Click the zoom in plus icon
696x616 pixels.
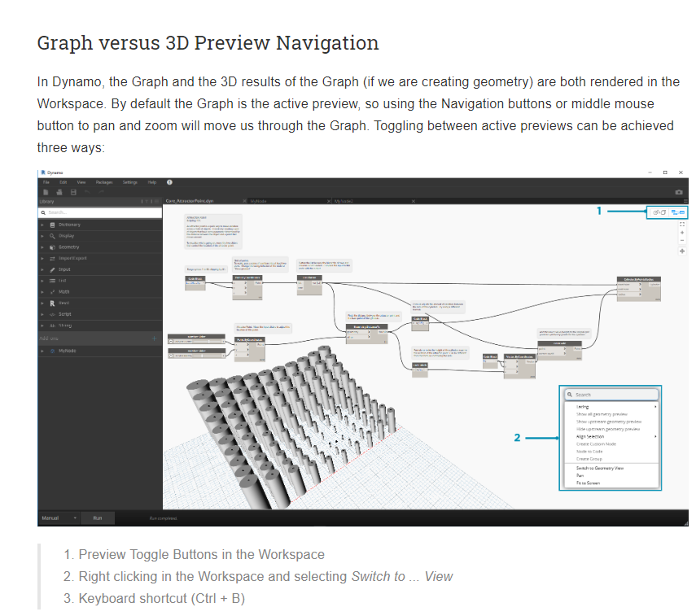coord(681,232)
